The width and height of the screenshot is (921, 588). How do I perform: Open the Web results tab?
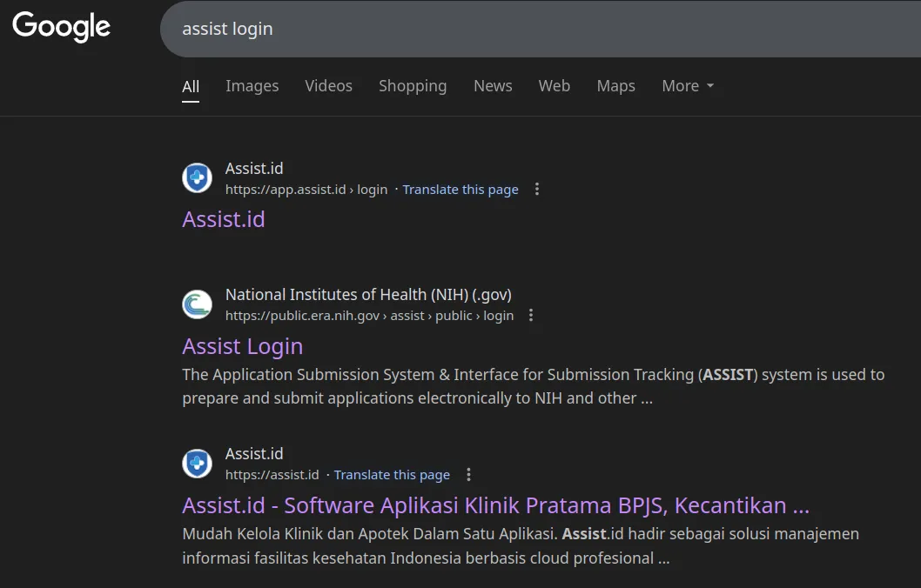(x=554, y=86)
